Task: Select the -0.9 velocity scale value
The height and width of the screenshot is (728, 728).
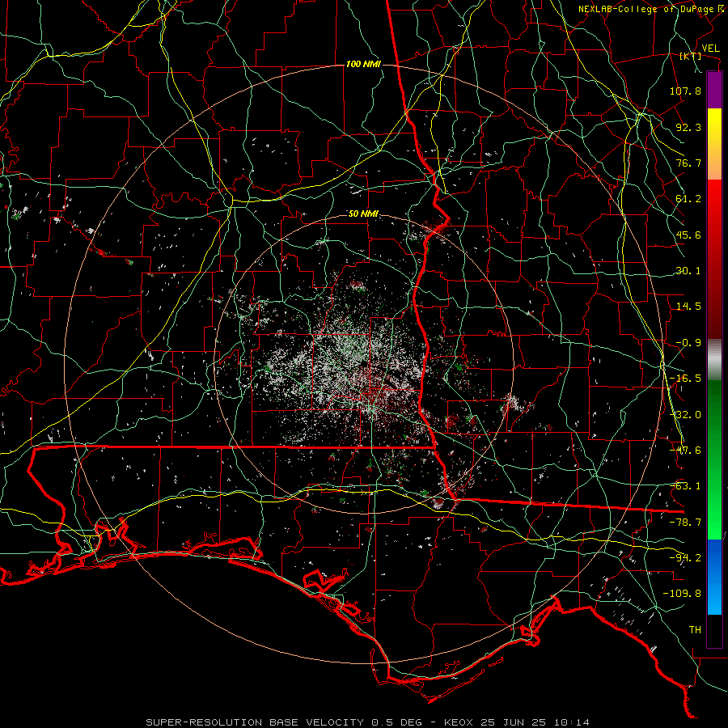Action: pyautogui.click(x=688, y=343)
